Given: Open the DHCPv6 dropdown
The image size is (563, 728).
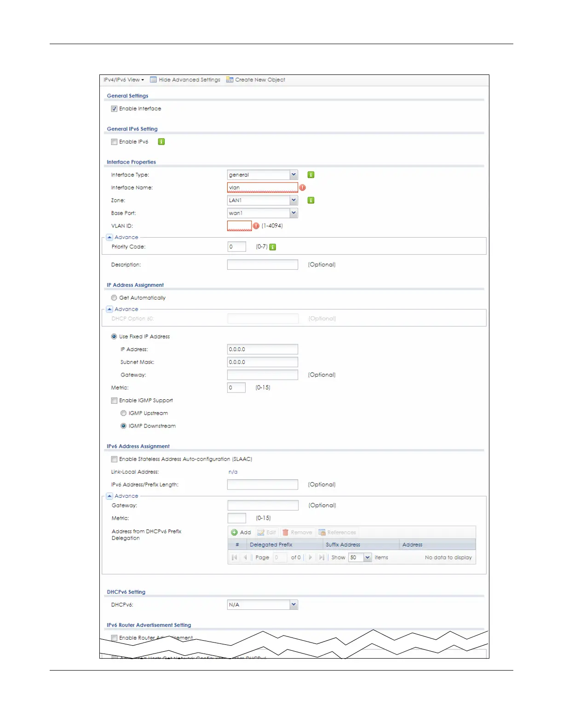Looking at the screenshot, I should (293, 605).
